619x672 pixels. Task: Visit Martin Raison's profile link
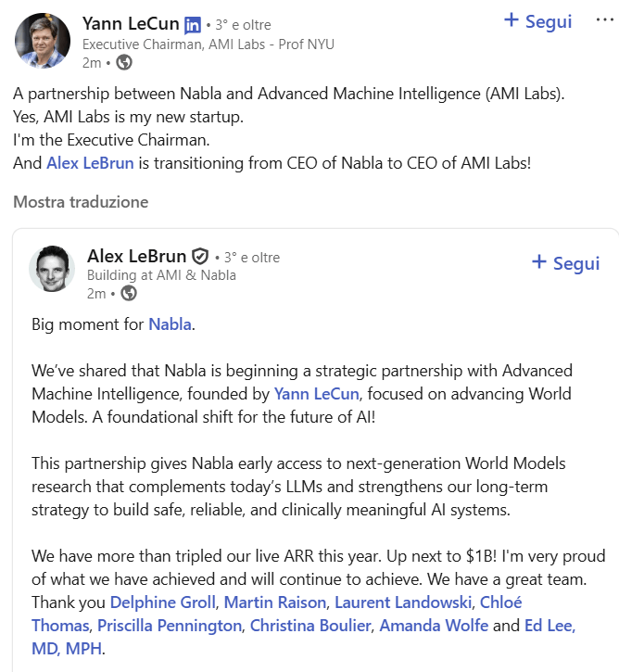[x=275, y=602]
